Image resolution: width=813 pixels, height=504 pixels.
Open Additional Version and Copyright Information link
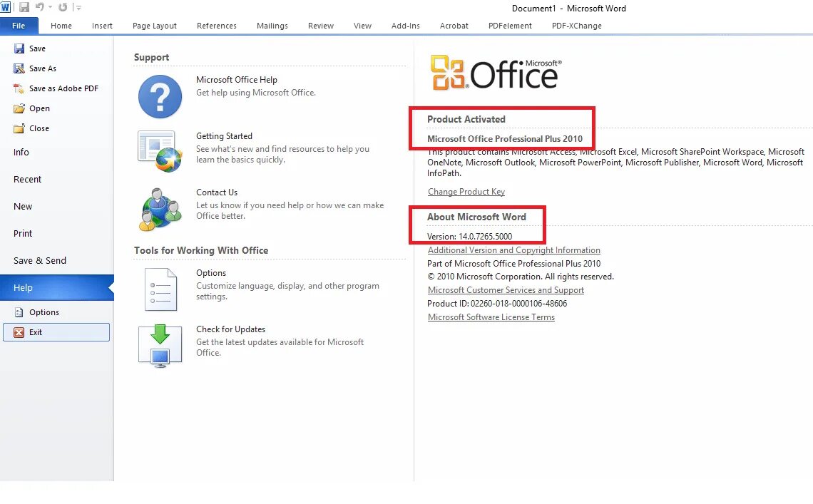[x=513, y=250]
